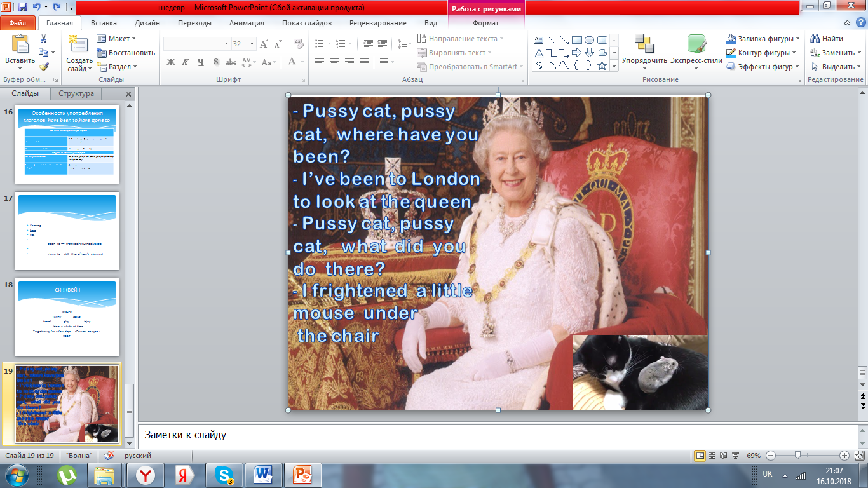
Task: Click the Создать слайд new slide icon
Action: (79, 44)
